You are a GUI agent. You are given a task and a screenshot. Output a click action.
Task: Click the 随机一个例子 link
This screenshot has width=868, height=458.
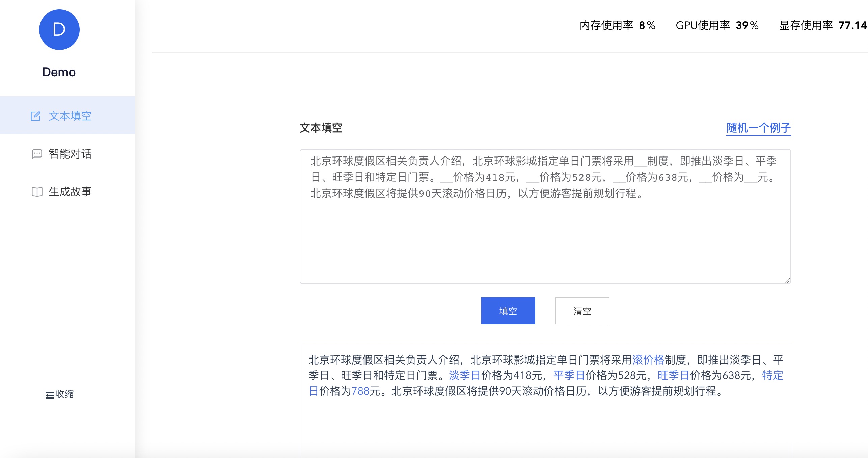pos(758,128)
